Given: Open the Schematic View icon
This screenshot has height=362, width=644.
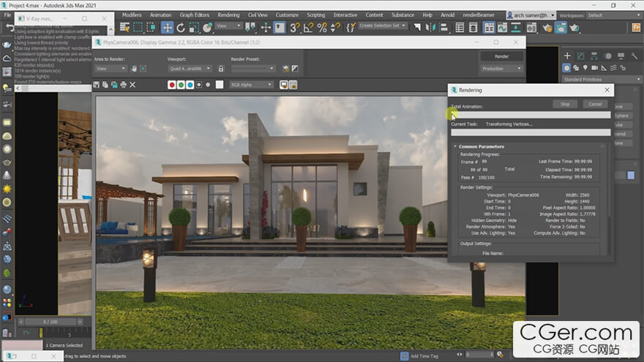Looking at the screenshot, I should pos(516,28).
